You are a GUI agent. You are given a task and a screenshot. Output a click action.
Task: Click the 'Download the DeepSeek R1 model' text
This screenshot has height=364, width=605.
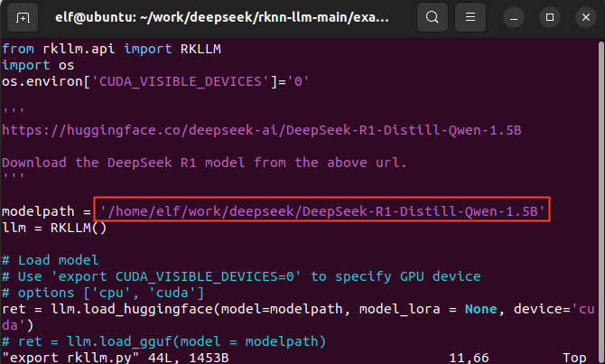(204, 163)
